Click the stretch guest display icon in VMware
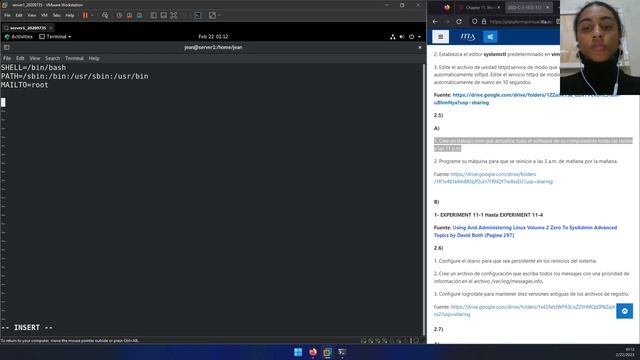 point(212,15)
